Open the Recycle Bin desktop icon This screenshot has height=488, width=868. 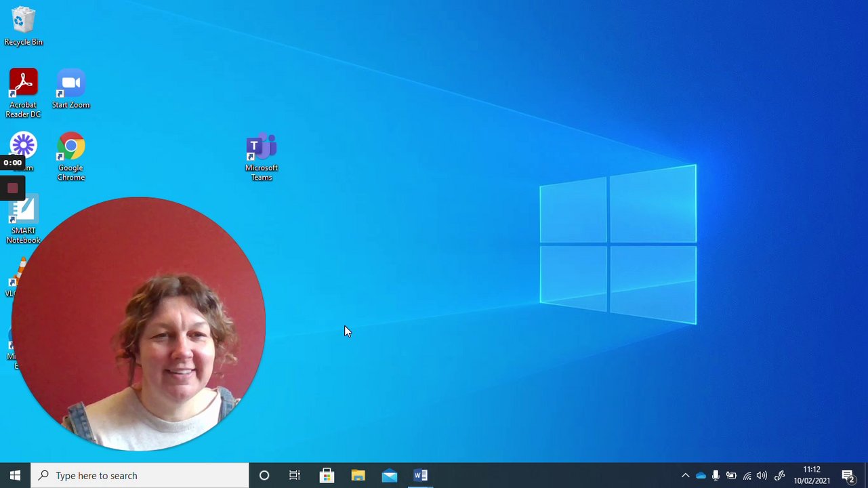coord(23,26)
